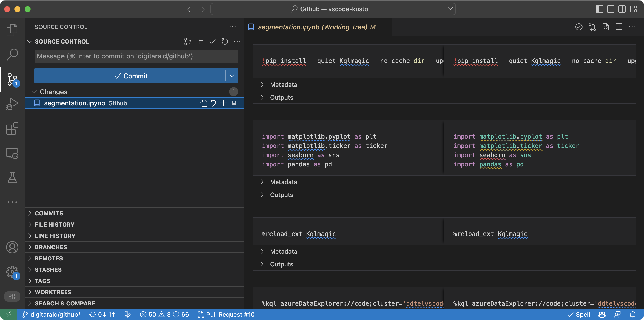Toggle the primary sidebar visibility icon
Screen dimensions: 644x320
(x=599, y=9)
